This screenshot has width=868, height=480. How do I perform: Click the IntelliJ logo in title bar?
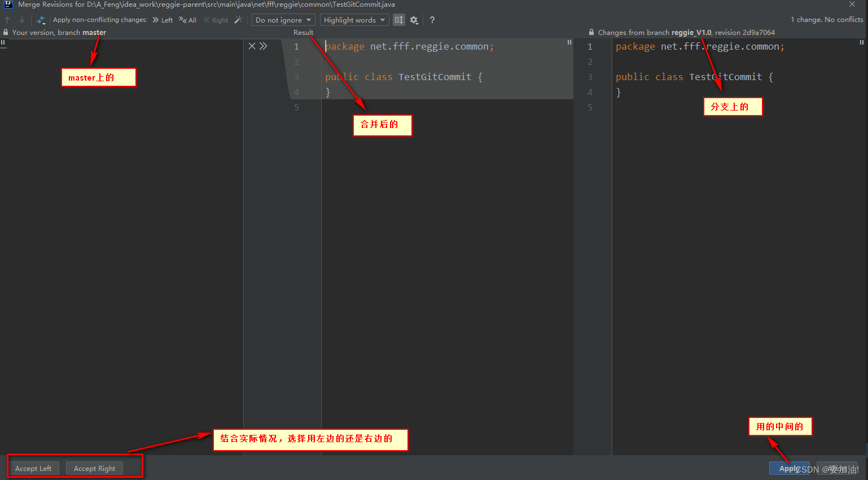tap(8, 5)
